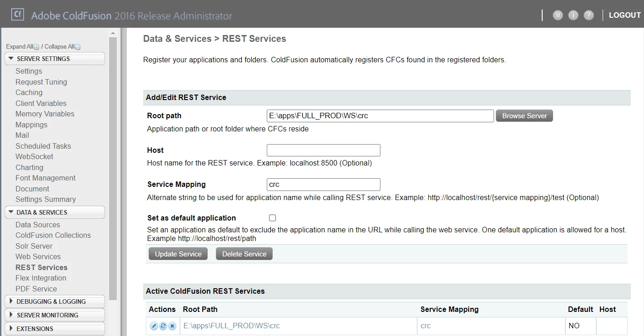Image resolution: width=644 pixels, height=336 pixels.
Task: Click the Service Mapping column header
Action: [x=449, y=309]
